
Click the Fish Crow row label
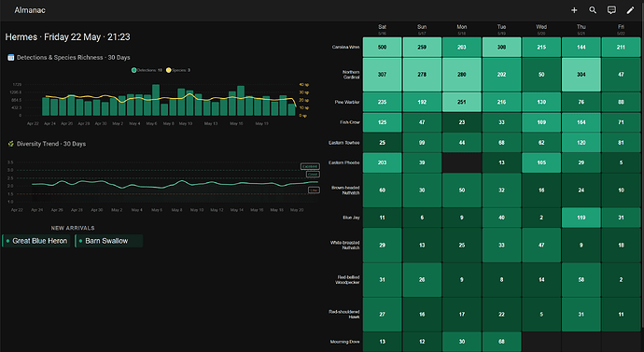tap(349, 122)
